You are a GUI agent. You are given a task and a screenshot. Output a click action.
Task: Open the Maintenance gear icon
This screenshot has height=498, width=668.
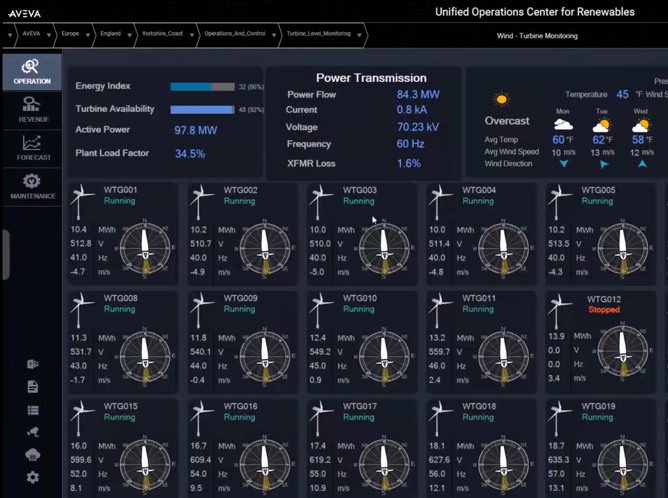pyautogui.click(x=32, y=186)
